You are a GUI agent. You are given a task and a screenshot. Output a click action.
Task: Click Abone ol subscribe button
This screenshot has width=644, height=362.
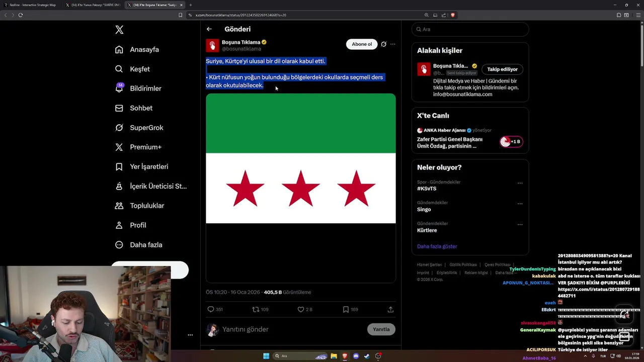pyautogui.click(x=362, y=44)
